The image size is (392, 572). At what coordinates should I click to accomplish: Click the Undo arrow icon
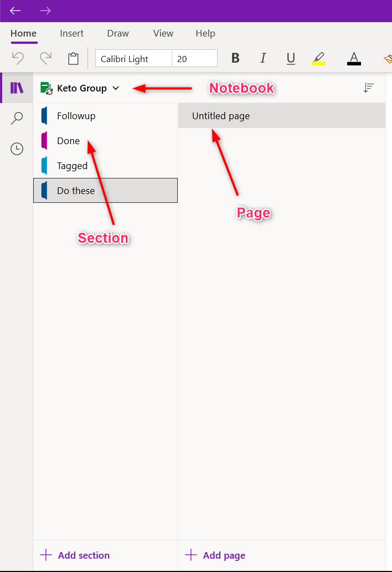pos(18,58)
